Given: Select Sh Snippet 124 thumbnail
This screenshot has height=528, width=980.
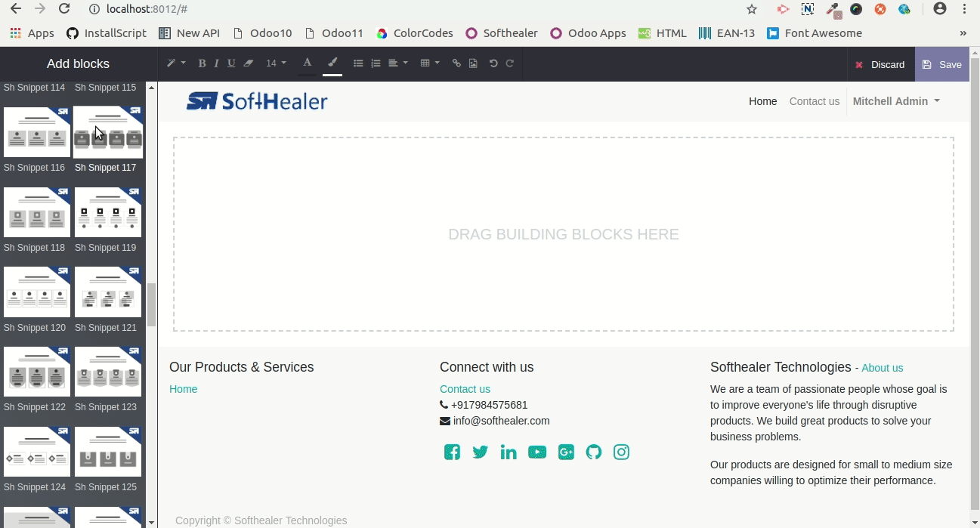Looking at the screenshot, I should click(x=37, y=452).
